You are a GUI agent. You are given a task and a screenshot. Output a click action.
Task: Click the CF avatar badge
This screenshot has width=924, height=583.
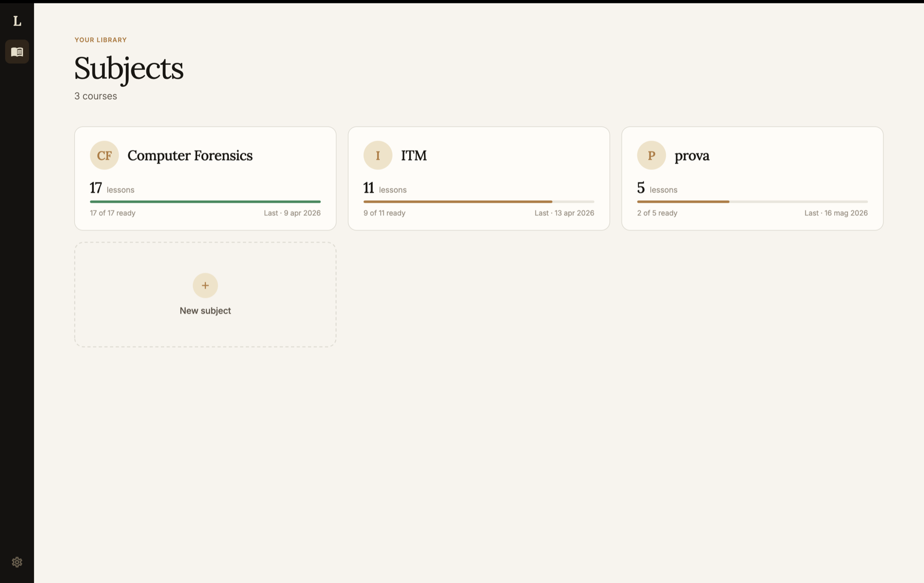pyautogui.click(x=104, y=155)
